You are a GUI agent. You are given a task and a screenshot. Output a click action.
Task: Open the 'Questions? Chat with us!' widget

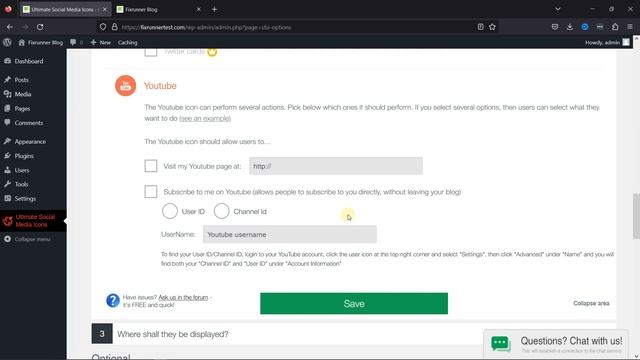[x=556, y=344]
